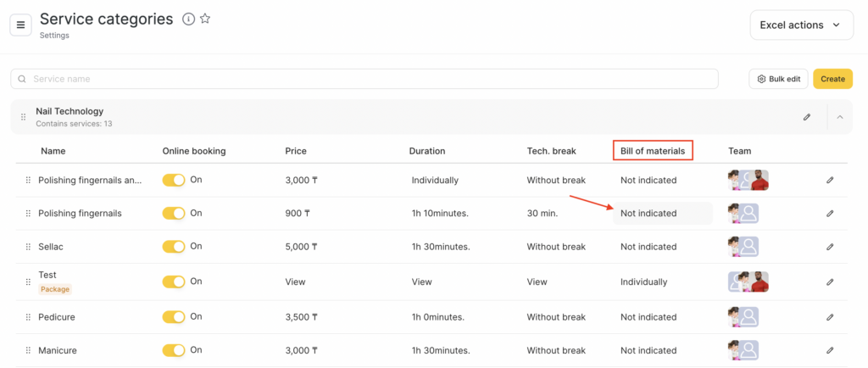Screen dimensions: 868x368
Task: Open the Bill of materials for Polishing fingernails
Action: (662, 214)
